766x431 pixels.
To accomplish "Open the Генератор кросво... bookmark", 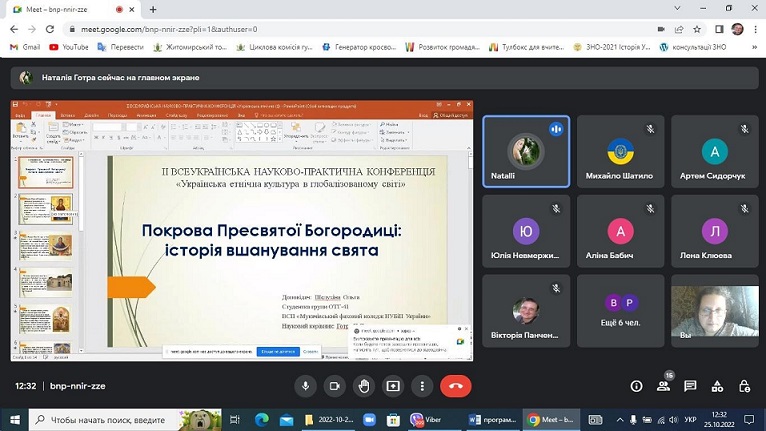I will (359, 47).
